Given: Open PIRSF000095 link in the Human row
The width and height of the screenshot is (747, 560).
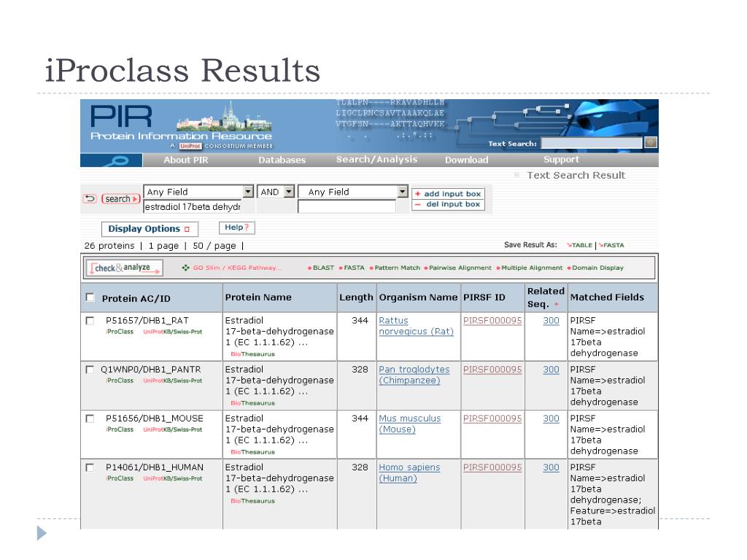Looking at the screenshot, I should 492,467.
